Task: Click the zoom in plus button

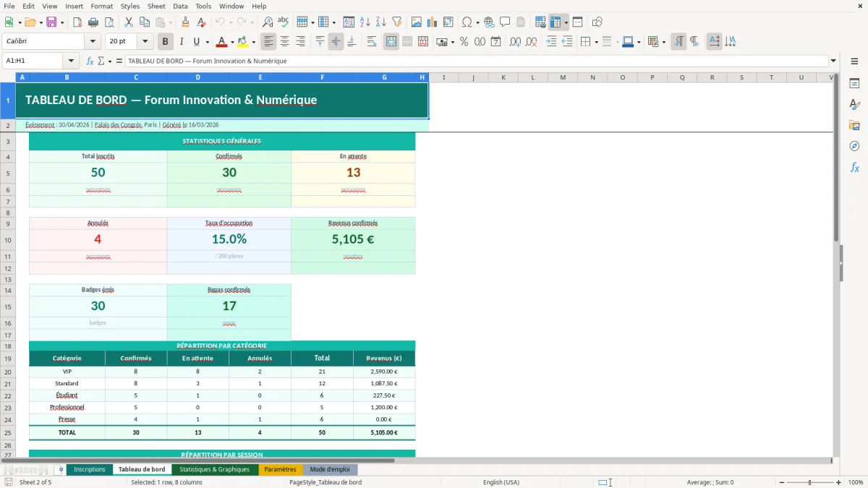Action: 839,482
